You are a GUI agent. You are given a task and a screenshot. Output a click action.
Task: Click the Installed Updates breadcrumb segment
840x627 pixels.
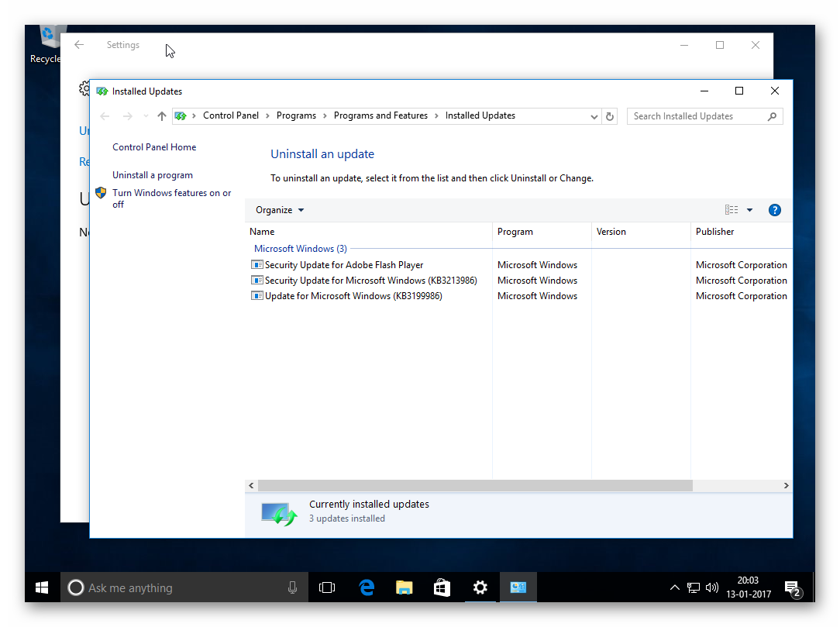pos(480,115)
